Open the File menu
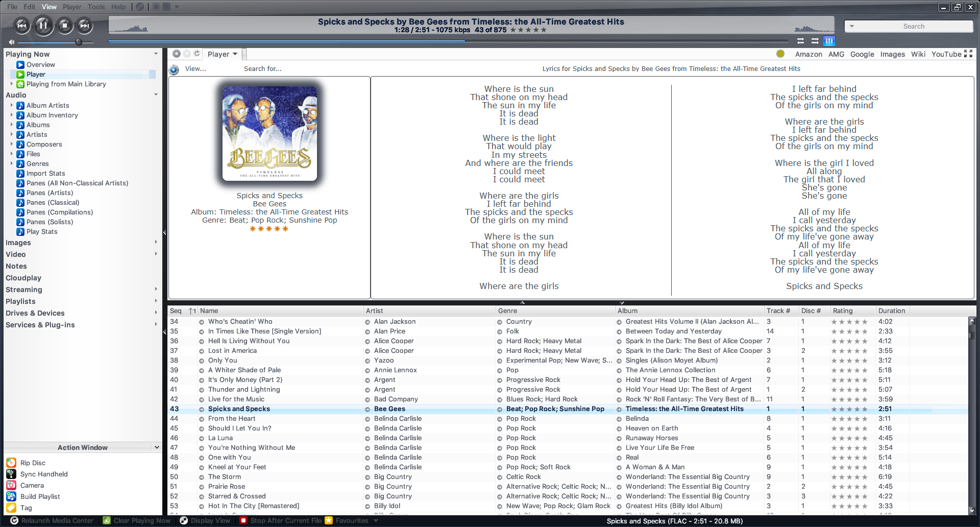The height and width of the screenshot is (527, 980). coord(12,7)
